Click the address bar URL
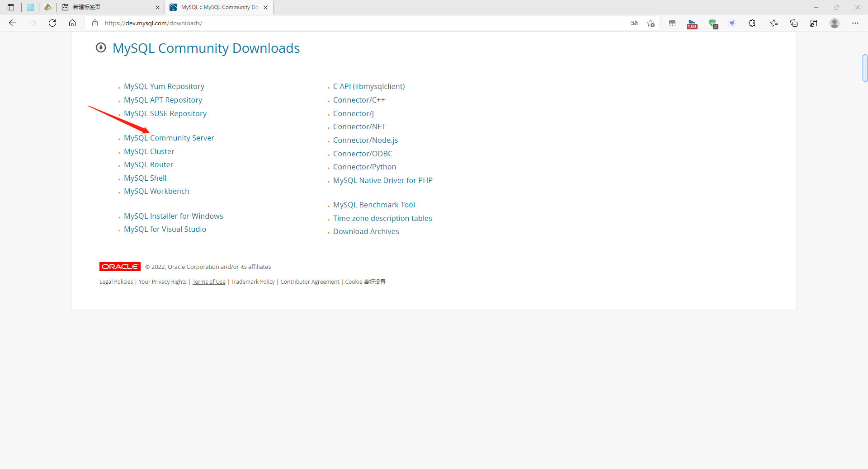868x469 pixels. [153, 23]
